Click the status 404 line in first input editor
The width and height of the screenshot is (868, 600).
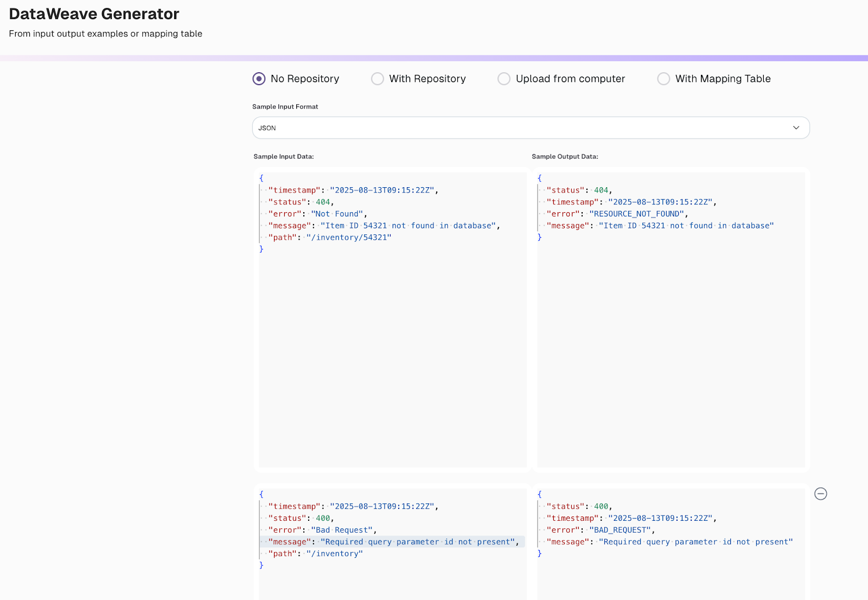click(301, 202)
